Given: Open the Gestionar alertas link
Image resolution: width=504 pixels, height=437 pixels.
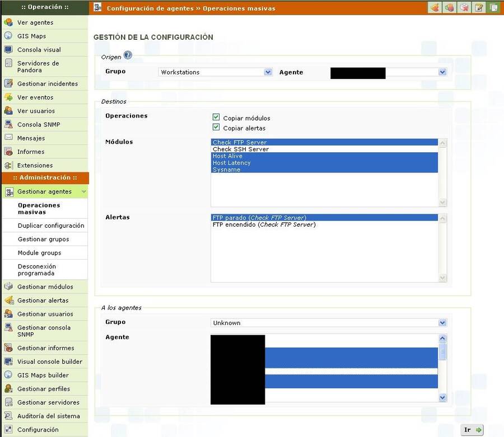Looking at the screenshot, I should tap(43, 300).
